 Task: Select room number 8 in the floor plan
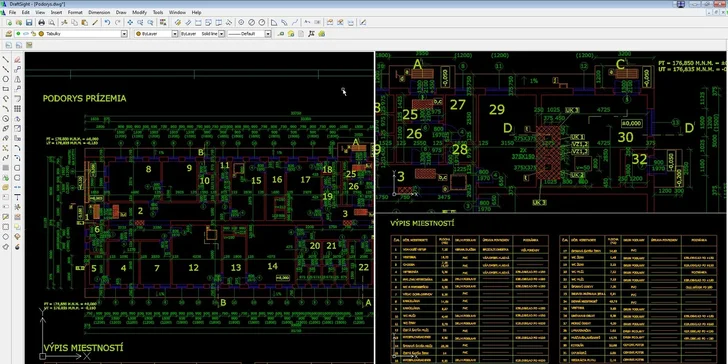tap(149, 169)
